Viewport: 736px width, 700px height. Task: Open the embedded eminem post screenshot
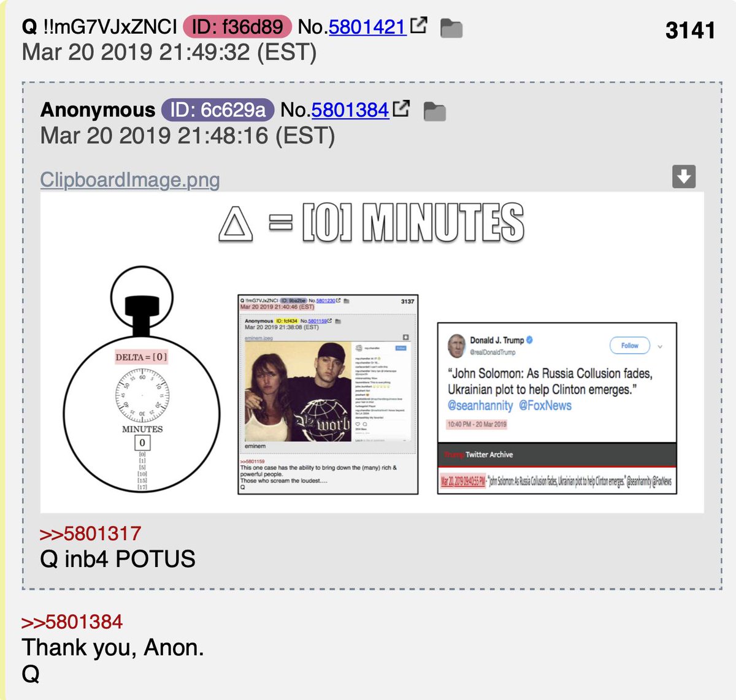tap(328, 394)
